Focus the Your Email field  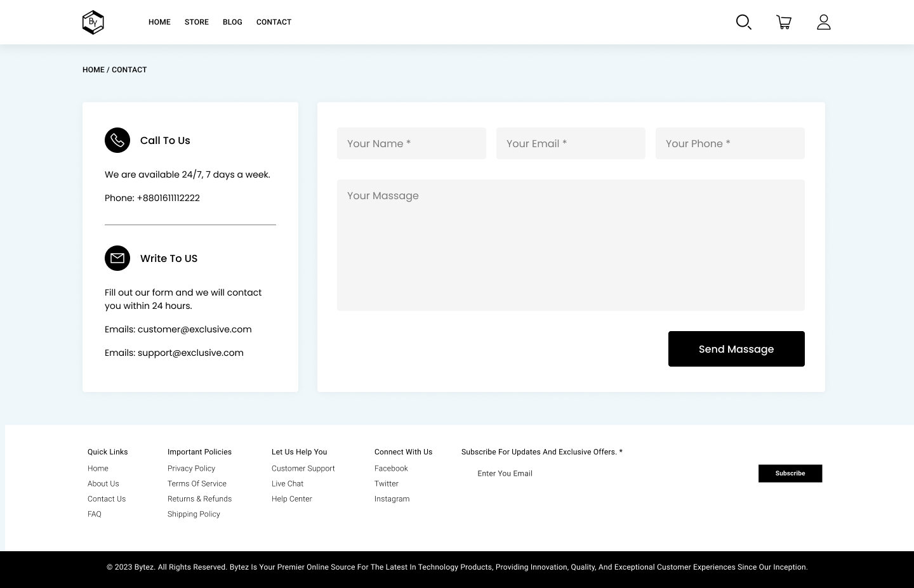(x=571, y=143)
